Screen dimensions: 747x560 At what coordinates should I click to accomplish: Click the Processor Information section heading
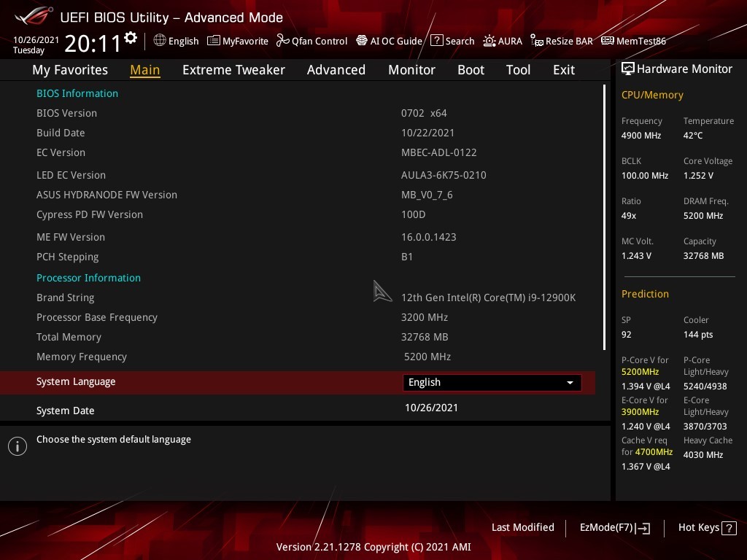coord(88,278)
